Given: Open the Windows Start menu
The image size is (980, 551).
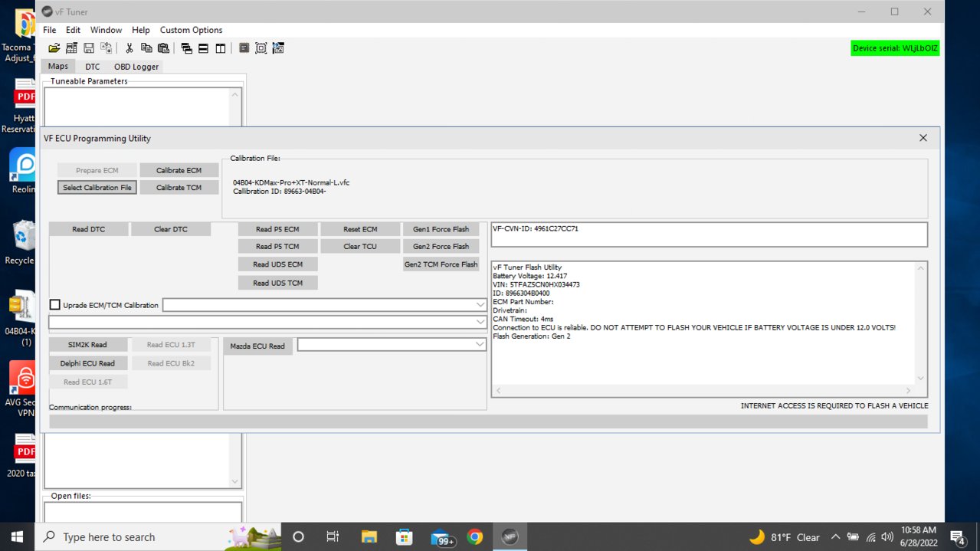Looking at the screenshot, I should 17,536.
